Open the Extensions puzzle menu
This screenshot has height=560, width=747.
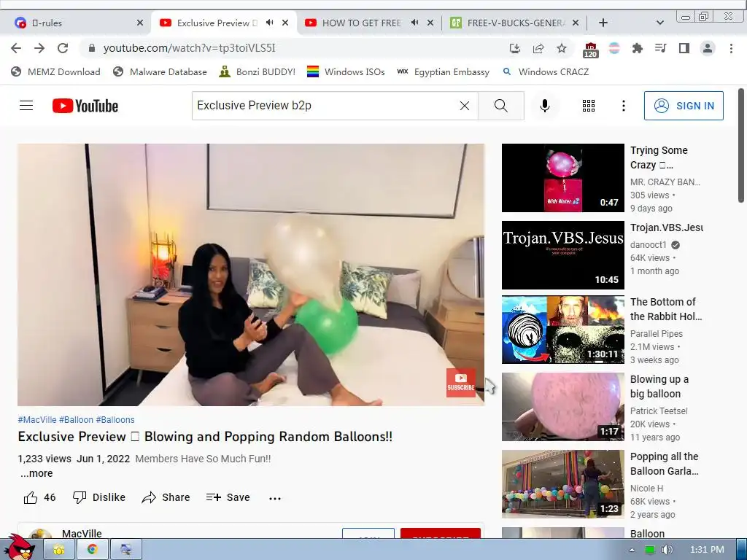click(x=638, y=48)
